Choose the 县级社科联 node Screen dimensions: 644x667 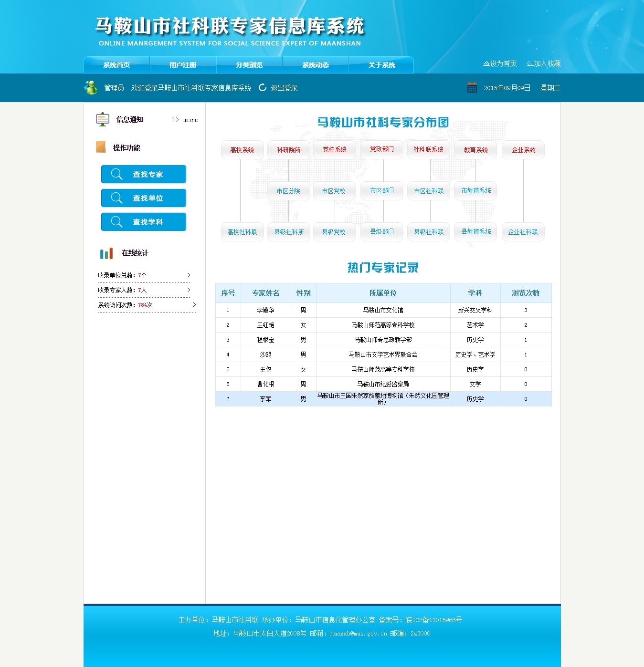point(429,232)
